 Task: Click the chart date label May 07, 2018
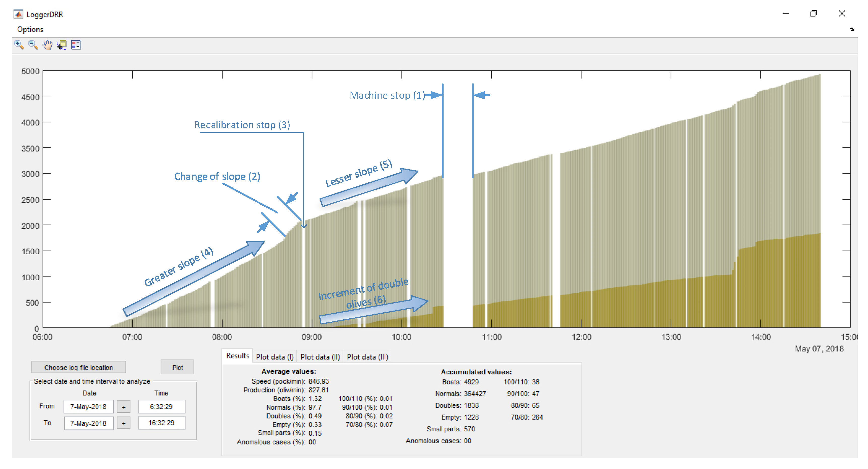click(819, 349)
